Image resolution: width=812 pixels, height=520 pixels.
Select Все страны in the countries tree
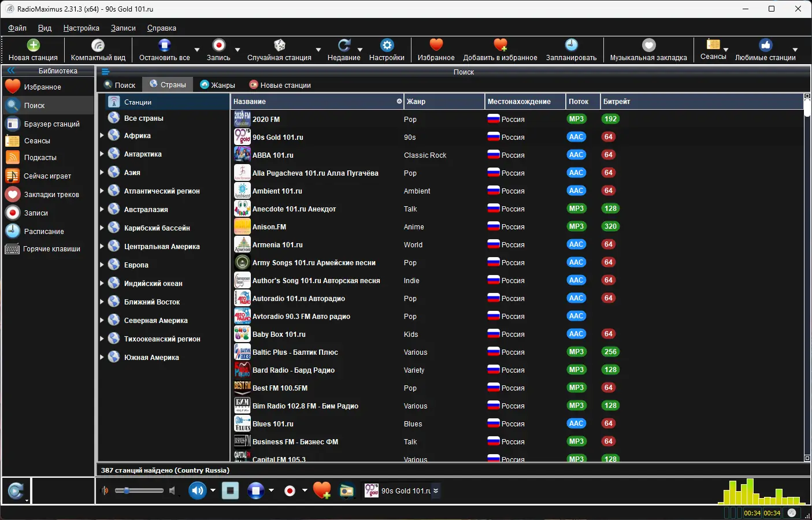pyautogui.click(x=143, y=118)
